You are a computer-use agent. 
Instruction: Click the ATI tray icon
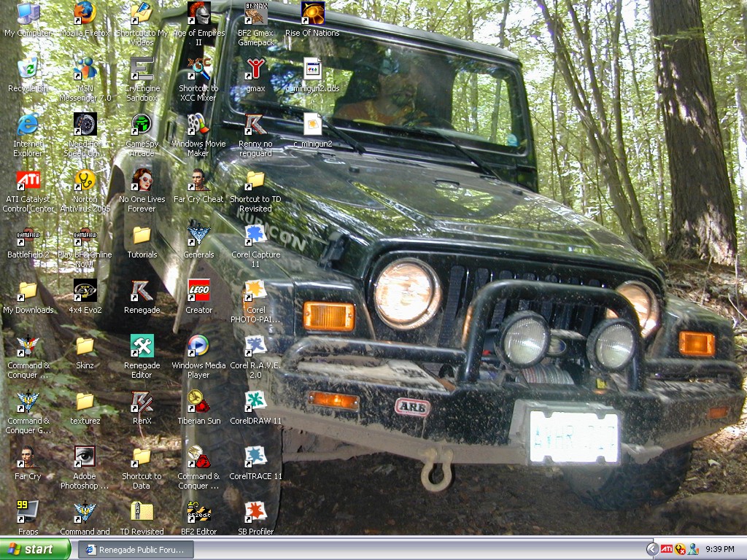667,549
